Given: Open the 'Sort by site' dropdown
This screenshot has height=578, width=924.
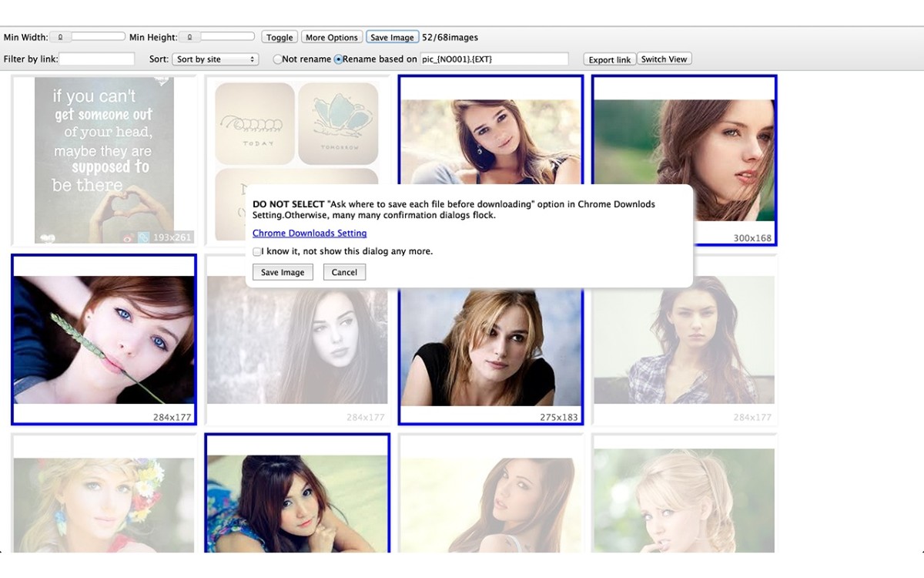Looking at the screenshot, I should [x=215, y=59].
